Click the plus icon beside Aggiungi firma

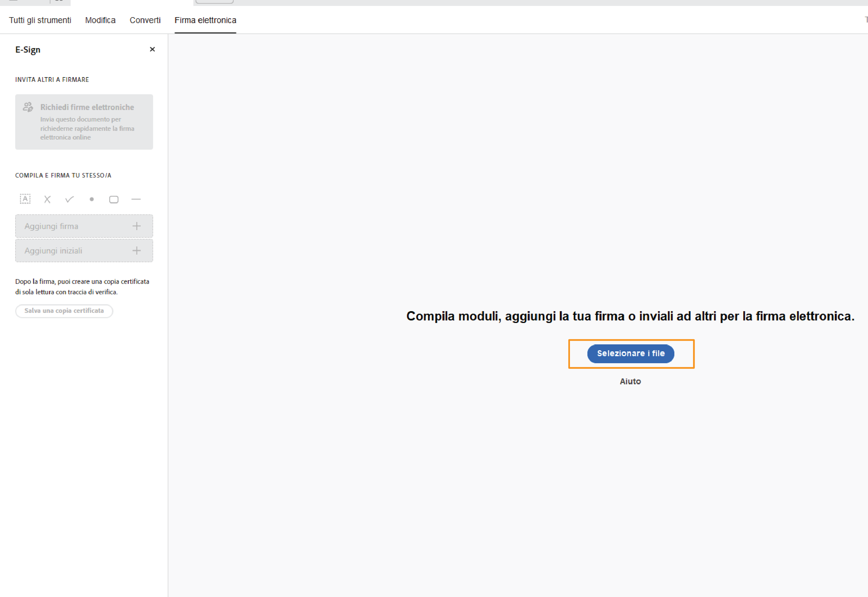pos(137,226)
